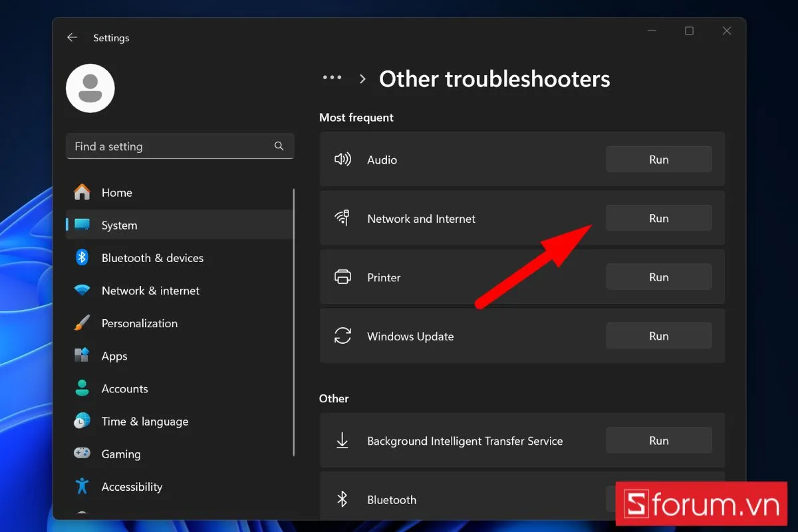Run Background Intelligent Transfer Service troubleshooter
Viewport: 798px width, 532px height.
(658, 440)
